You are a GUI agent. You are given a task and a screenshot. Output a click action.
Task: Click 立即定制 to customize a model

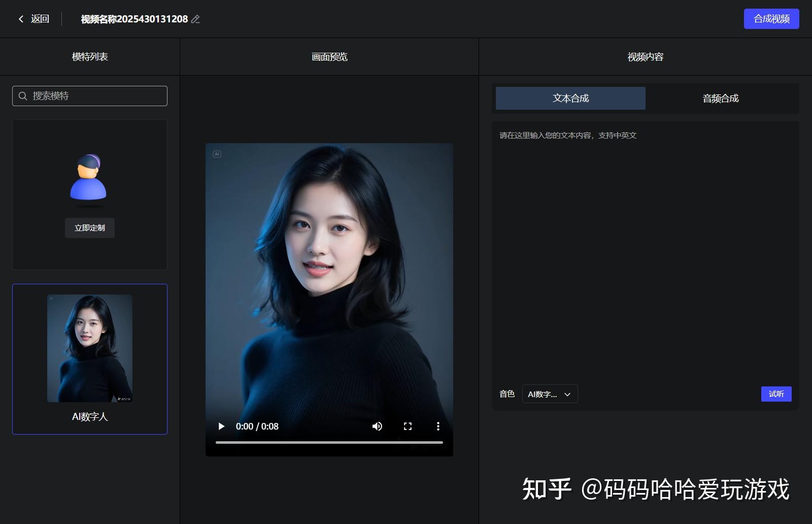click(89, 228)
